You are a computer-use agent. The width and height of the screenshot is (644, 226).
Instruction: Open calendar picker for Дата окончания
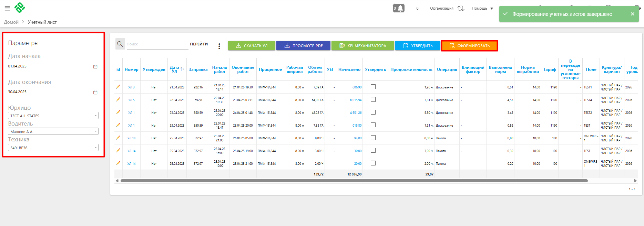pyautogui.click(x=95, y=92)
